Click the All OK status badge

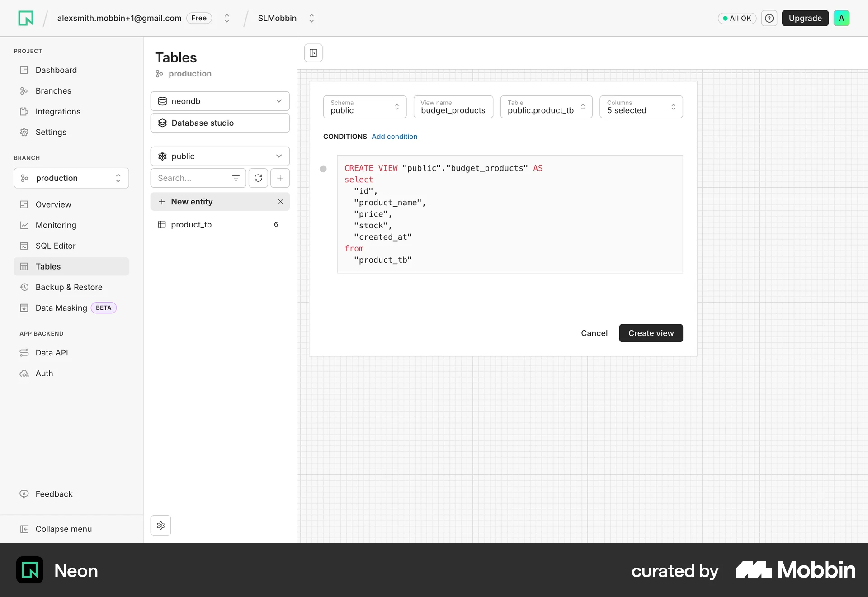click(x=737, y=18)
